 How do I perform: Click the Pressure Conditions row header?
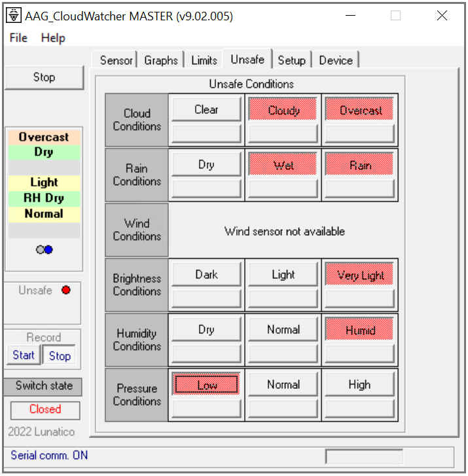point(137,395)
